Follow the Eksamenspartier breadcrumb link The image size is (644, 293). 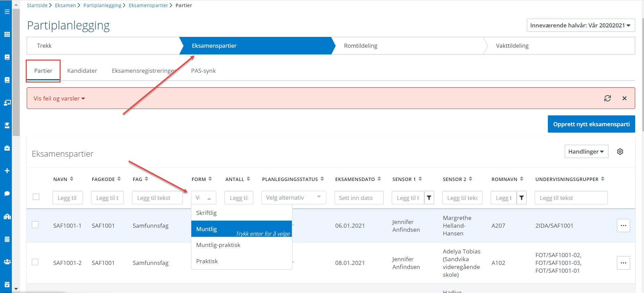tap(148, 5)
